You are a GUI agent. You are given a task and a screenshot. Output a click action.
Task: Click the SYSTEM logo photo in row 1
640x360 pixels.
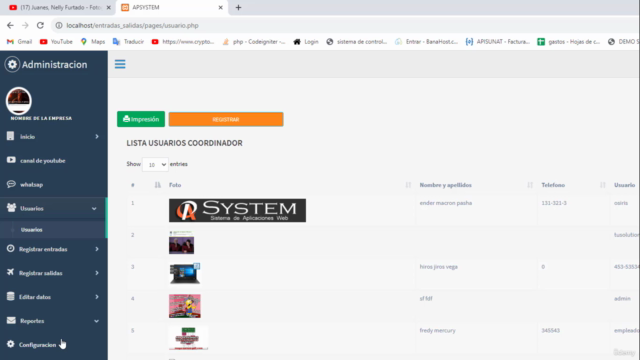(237, 210)
